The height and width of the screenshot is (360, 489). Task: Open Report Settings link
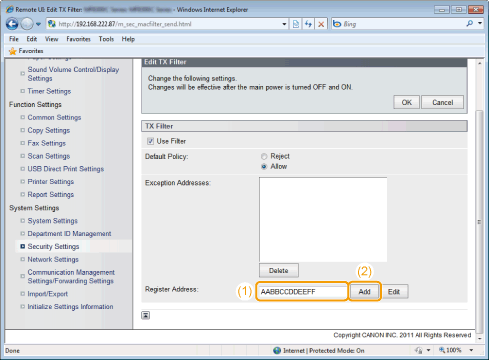pyautogui.click(x=51, y=194)
